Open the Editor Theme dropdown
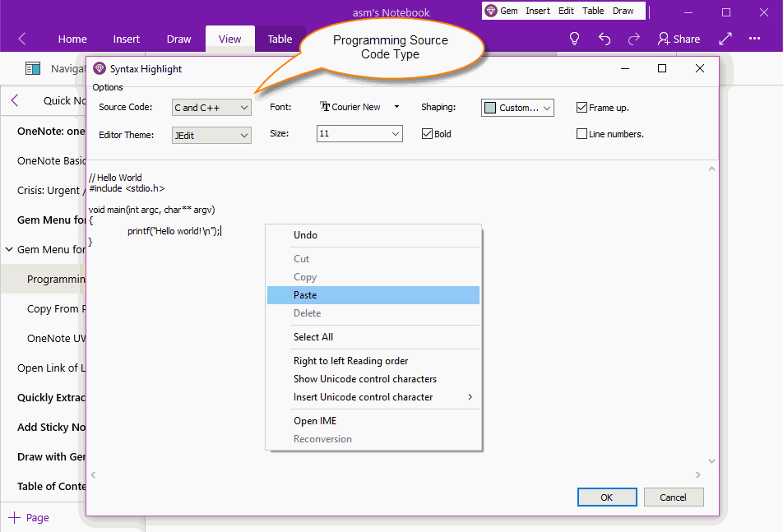783x532 pixels. click(211, 135)
